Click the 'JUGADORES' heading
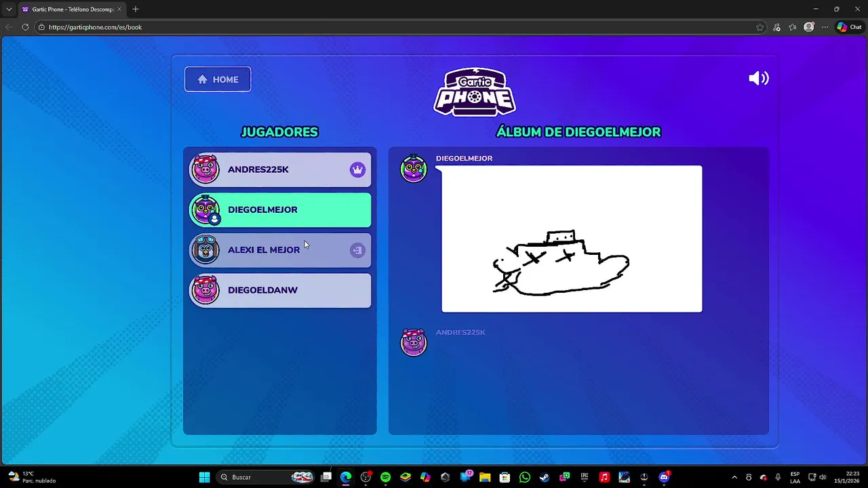Screen dimensions: 868x488 (279, 131)
